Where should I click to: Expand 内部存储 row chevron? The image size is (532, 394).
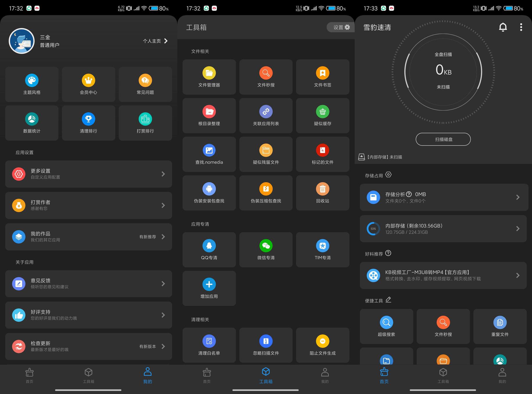tap(518, 229)
